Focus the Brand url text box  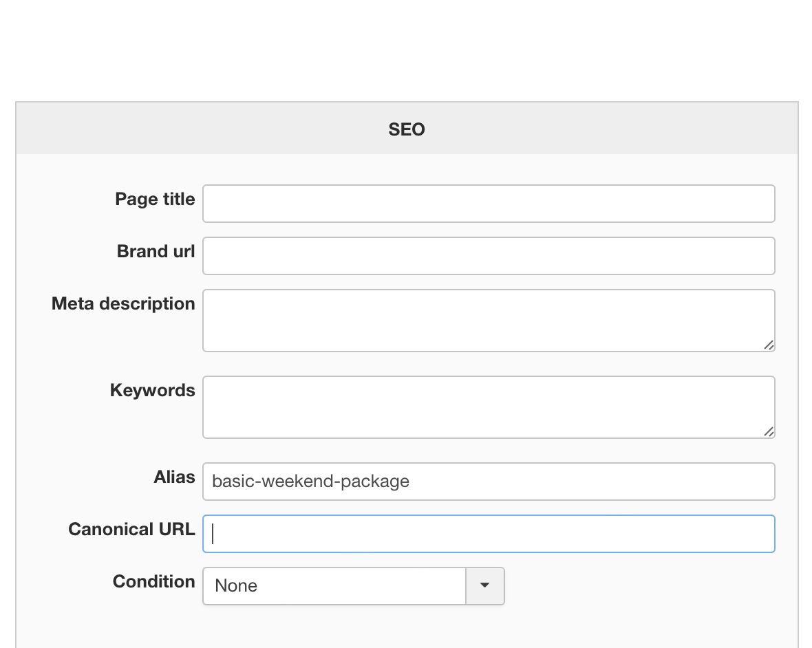489,256
